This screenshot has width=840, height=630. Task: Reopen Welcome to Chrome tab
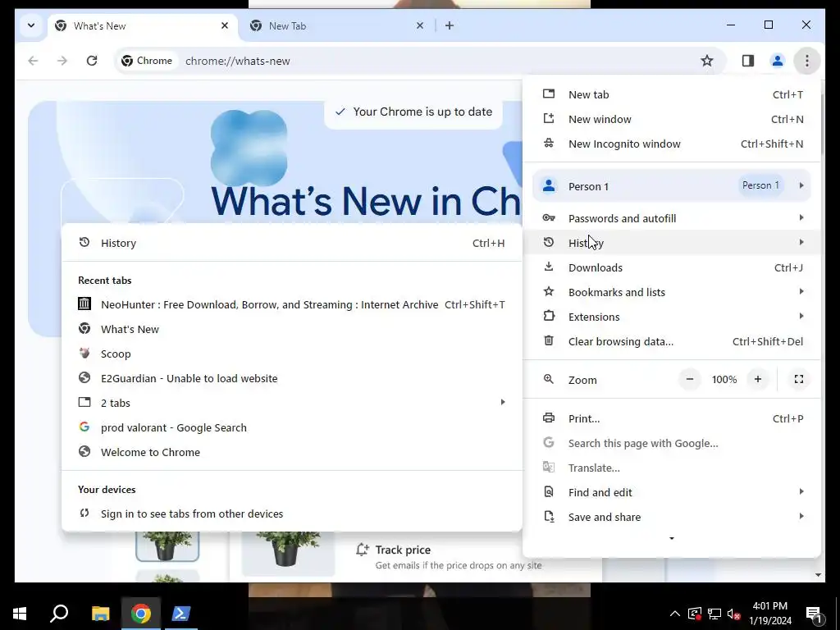pos(292,452)
